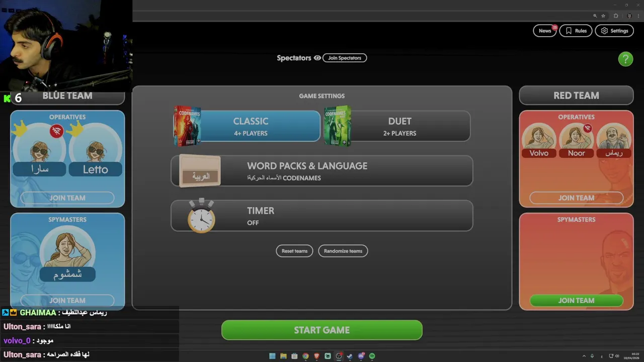Click Volvo's name label
This screenshot has width=644, height=362.
[539, 153]
